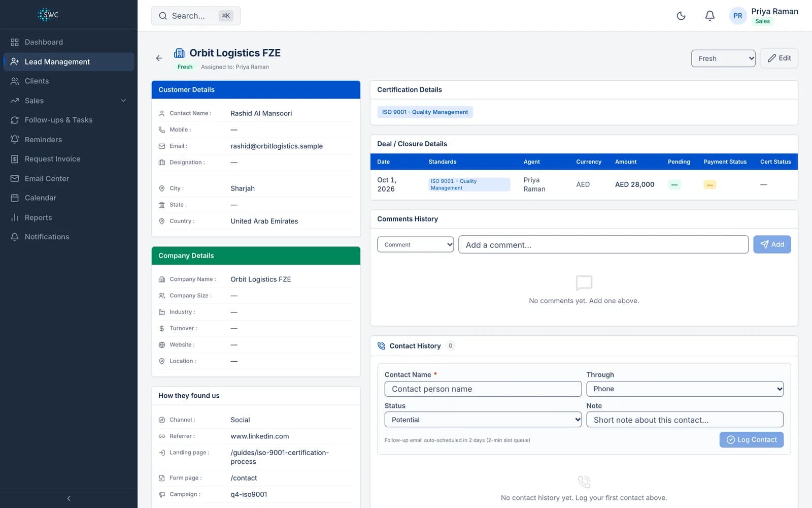This screenshot has width=812, height=508.
Task: Open notifications bell in top bar
Action: pyautogui.click(x=709, y=16)
